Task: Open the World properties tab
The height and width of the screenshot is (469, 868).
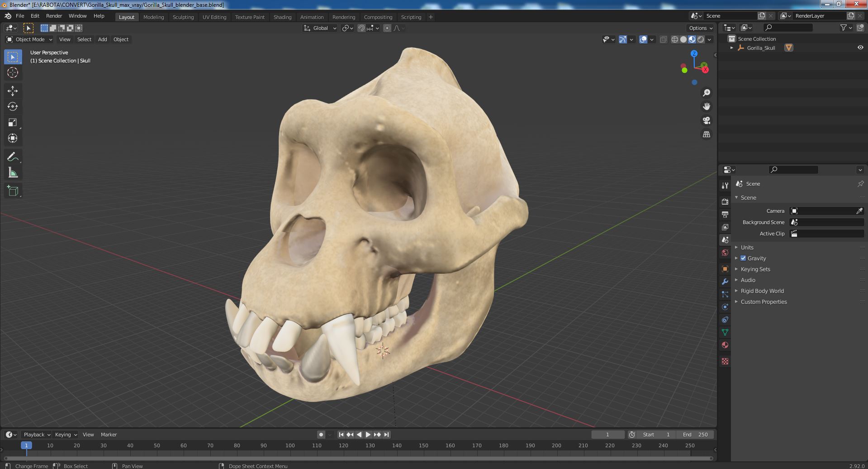Action: tap(725, 253)
